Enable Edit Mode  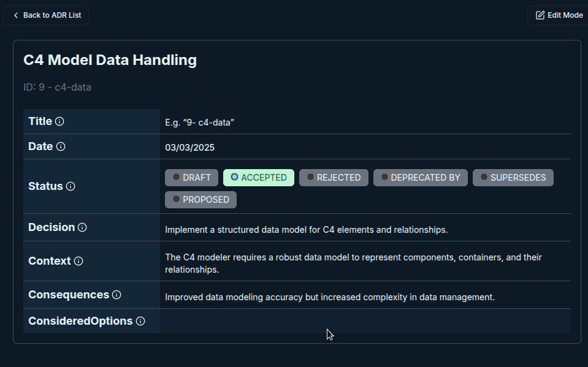(558, 15)
